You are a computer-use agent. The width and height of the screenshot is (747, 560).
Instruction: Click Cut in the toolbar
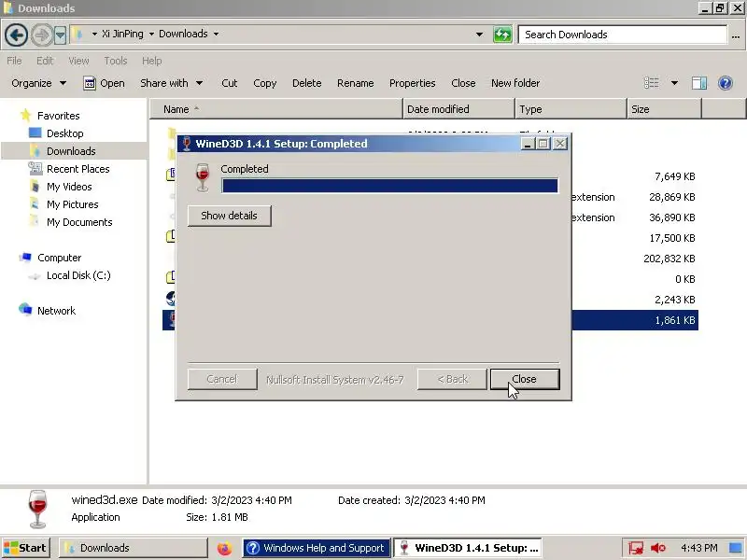[x=229, y=83]
